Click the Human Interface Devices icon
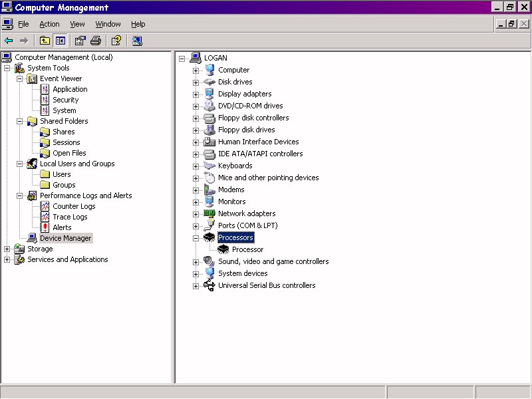The height and width of the screenshot is (399, 532). point(209,142)
